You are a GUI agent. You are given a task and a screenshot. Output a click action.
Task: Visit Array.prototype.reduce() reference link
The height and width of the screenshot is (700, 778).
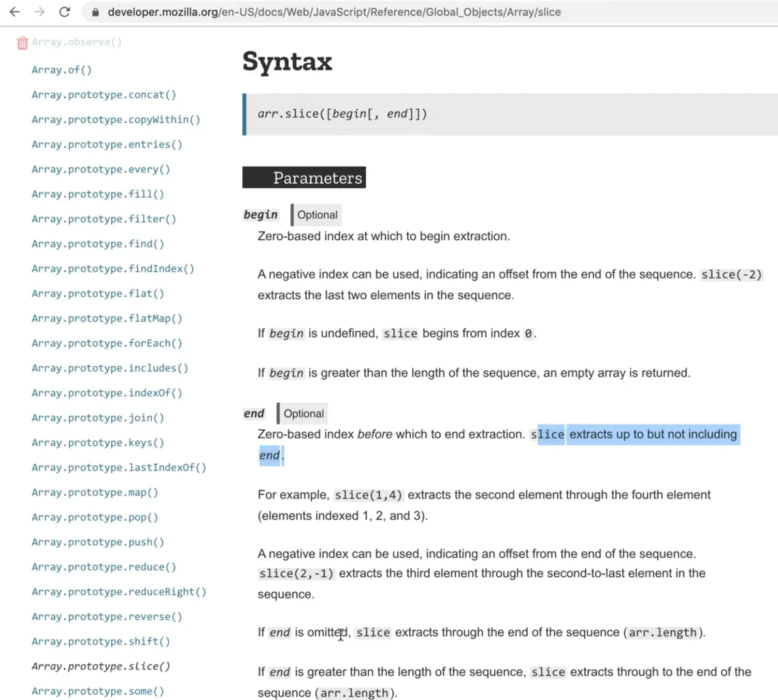pyautogui.click(x=104, y=567)
